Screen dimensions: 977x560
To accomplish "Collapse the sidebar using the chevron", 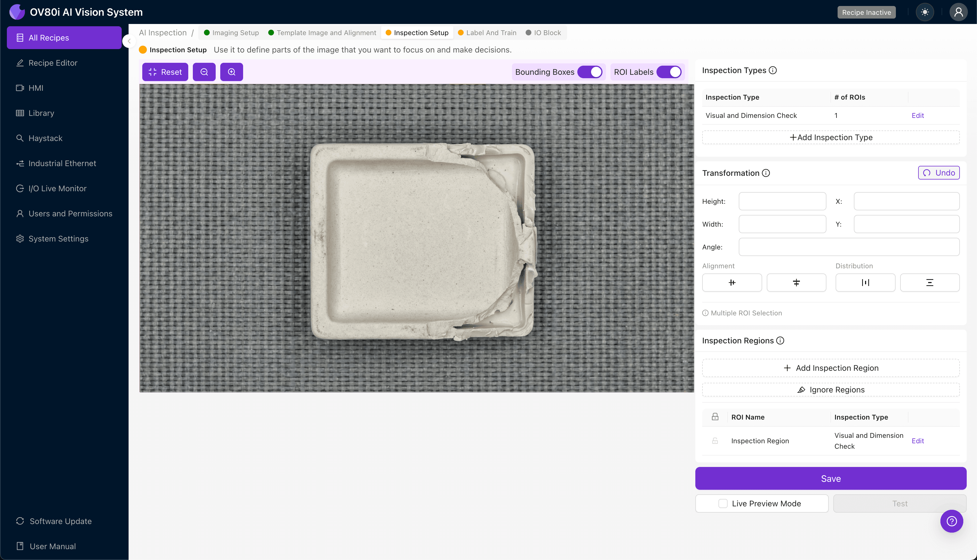I will coord(129,42).
